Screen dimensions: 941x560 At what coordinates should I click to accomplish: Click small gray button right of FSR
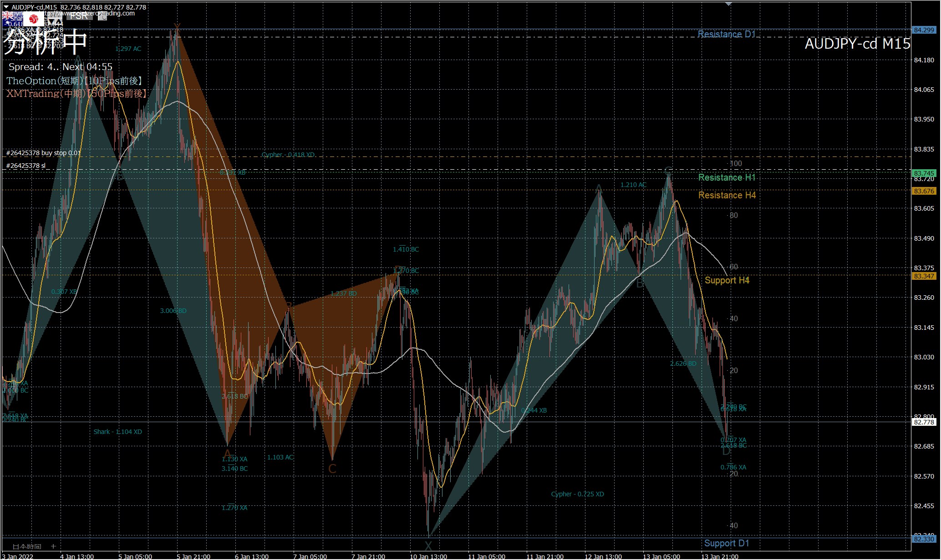102,16
